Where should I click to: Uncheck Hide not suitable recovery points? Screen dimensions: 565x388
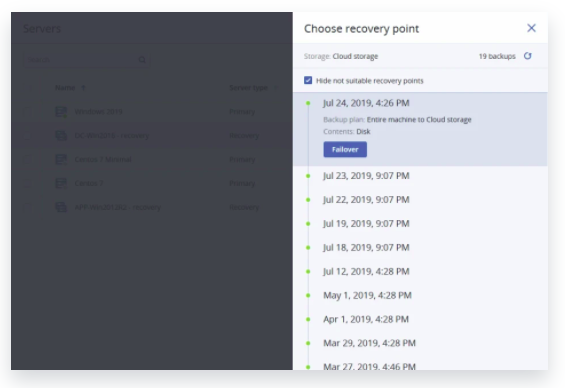pos(308,80)
